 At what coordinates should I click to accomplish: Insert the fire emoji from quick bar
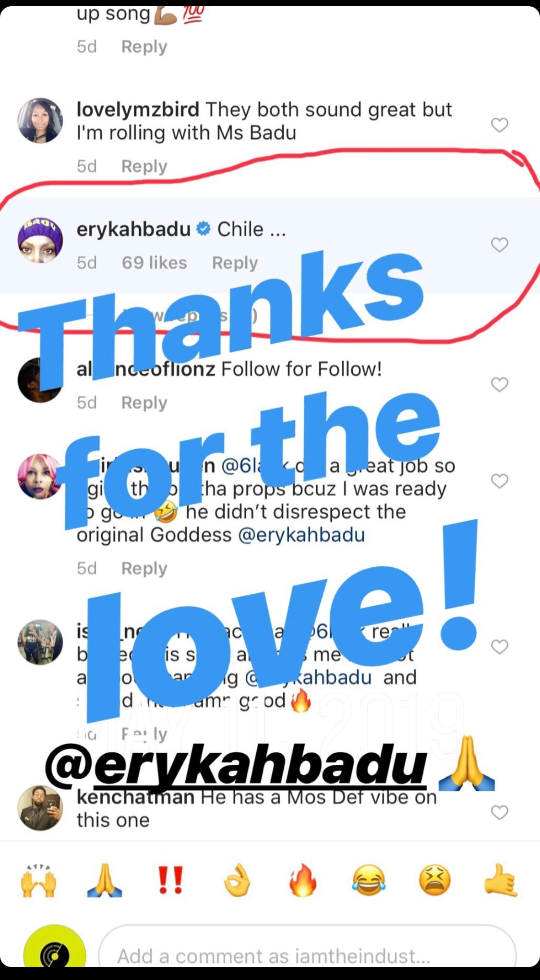(x=302, y=881)
